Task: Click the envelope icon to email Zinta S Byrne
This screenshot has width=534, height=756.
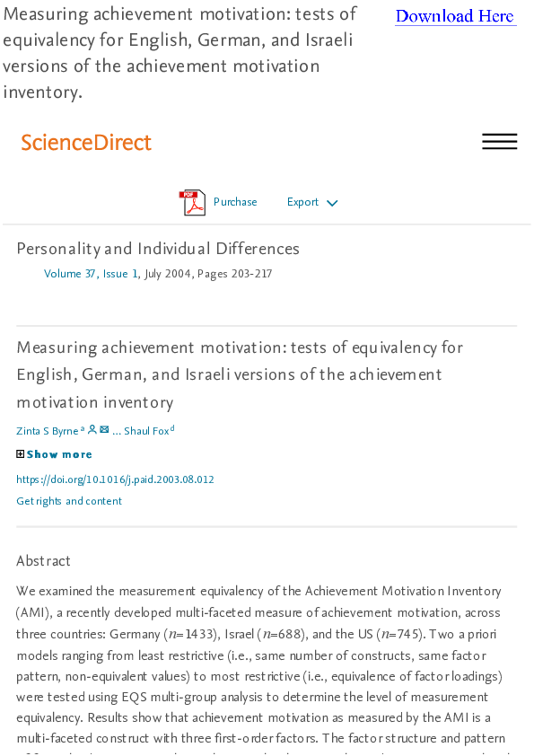Action: coord(104,429)
